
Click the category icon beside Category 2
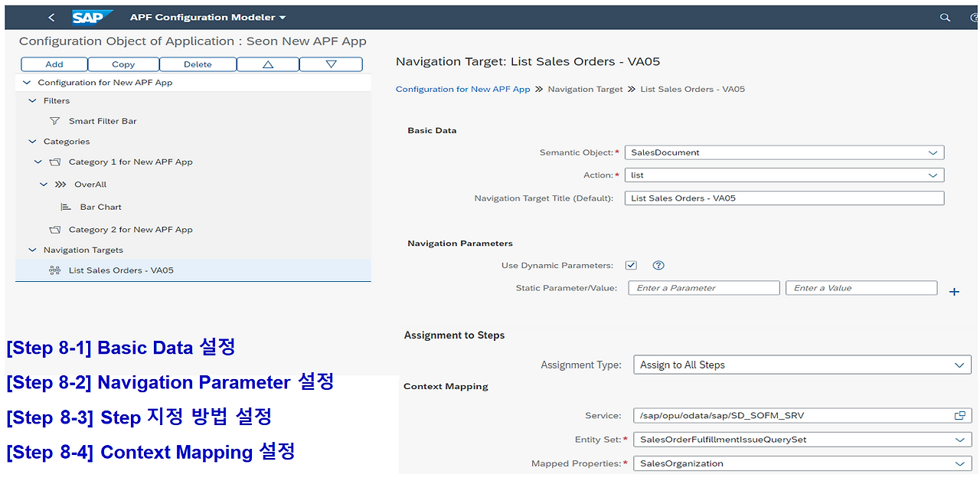54,229
